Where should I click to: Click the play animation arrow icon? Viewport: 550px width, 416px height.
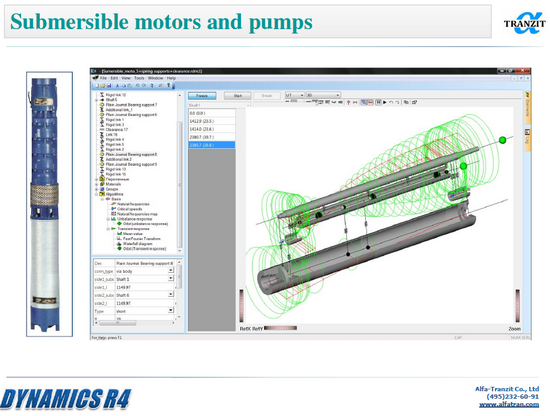384,102
